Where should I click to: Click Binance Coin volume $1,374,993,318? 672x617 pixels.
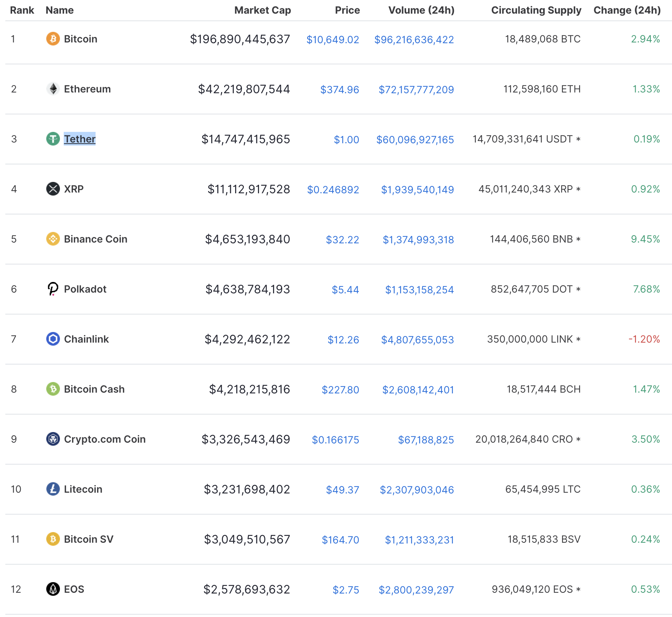(418, 240)
